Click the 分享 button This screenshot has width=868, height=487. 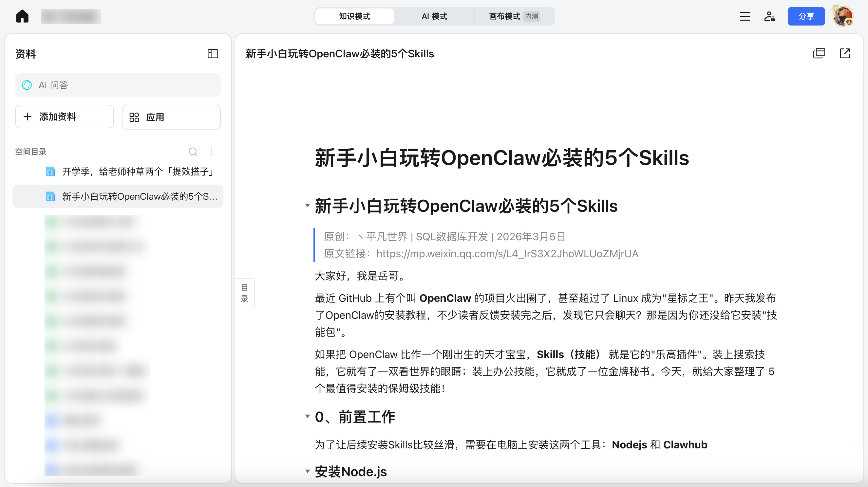pyautogui.click(x=806, y=16)
